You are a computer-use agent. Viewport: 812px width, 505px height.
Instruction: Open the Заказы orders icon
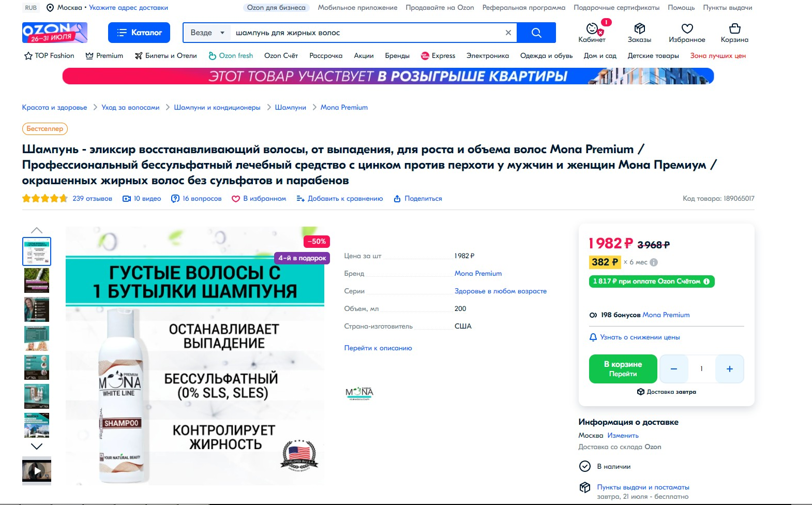click(x=639, y=28)
